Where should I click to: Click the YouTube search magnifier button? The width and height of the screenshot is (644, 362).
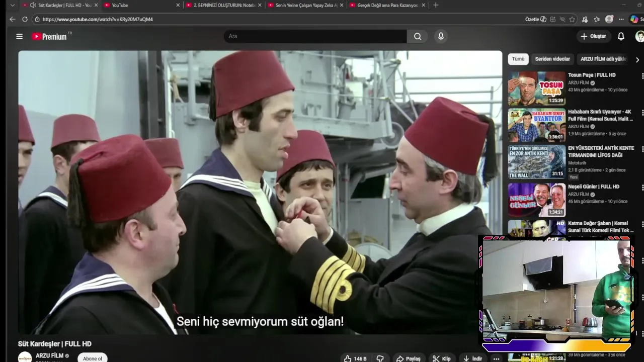click(418, 36)
